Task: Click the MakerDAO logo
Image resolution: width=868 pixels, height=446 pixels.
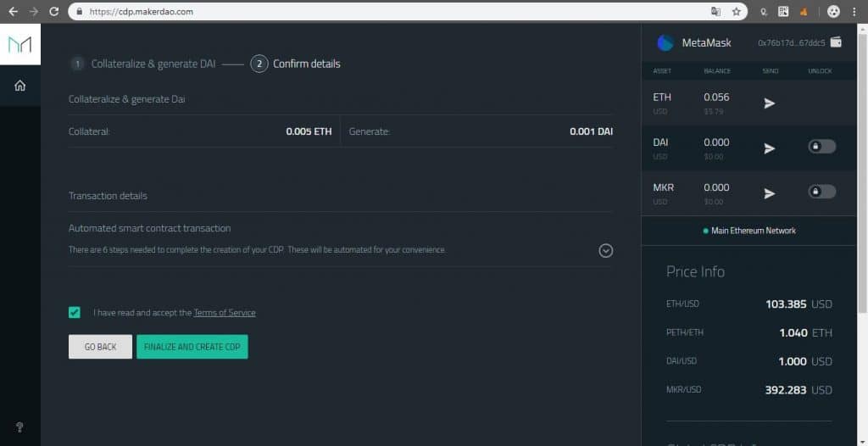Action: pyautogui.click(x=20, y=44)
